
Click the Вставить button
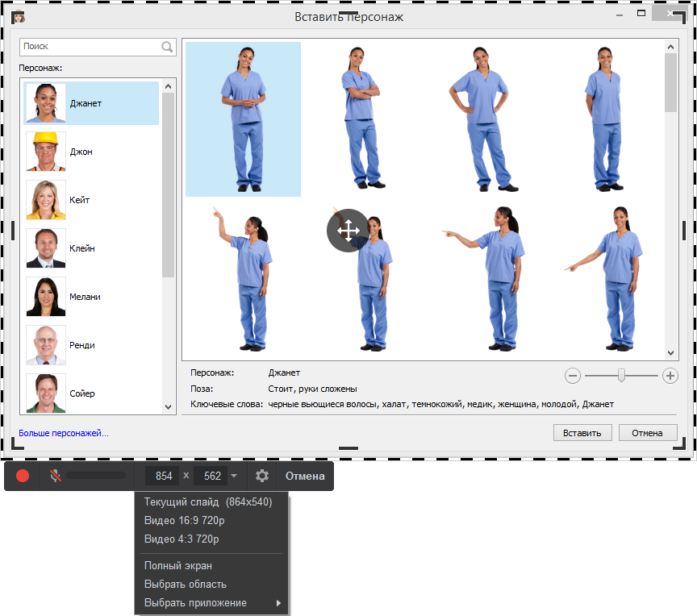pos(582,433)
